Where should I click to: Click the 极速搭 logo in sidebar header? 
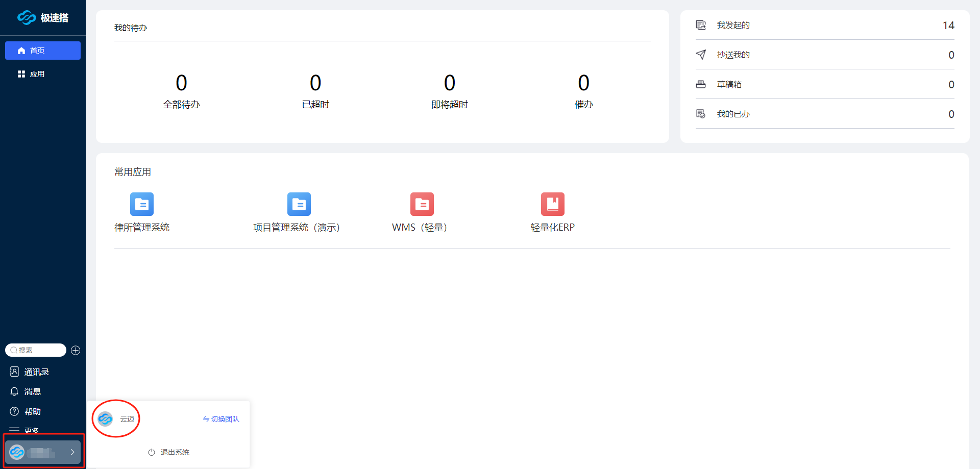(43, 18)
